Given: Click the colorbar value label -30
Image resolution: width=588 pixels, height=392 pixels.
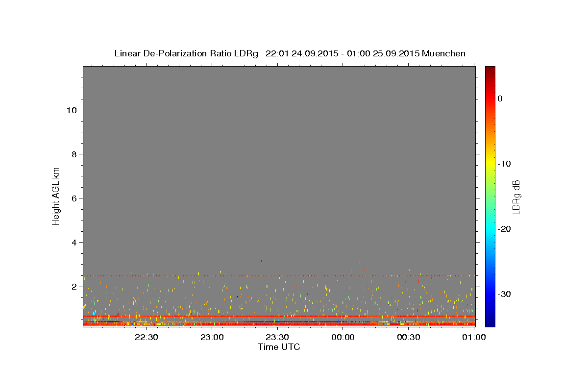Looking at the screenshot, I should (x=504, y=294).
